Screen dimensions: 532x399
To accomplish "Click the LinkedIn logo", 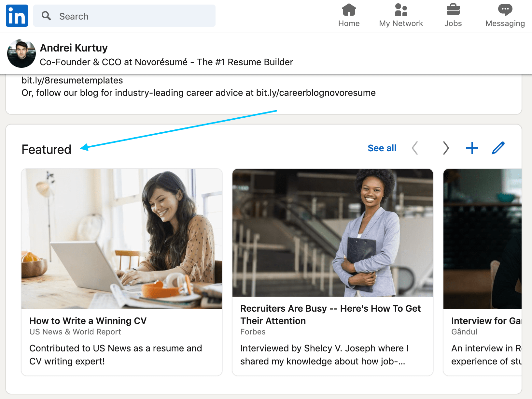I will (17, 15).
